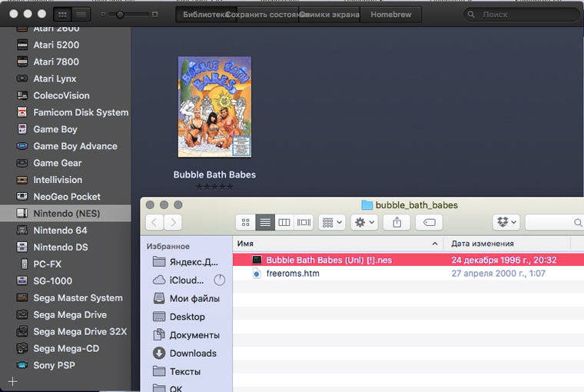The image size is (584, 392).
Task: Select Atari 7800 console
Action: (56, 61)
